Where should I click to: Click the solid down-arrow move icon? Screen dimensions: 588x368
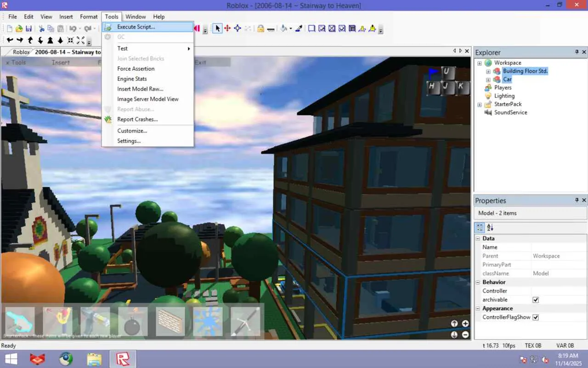pos(60,40)
